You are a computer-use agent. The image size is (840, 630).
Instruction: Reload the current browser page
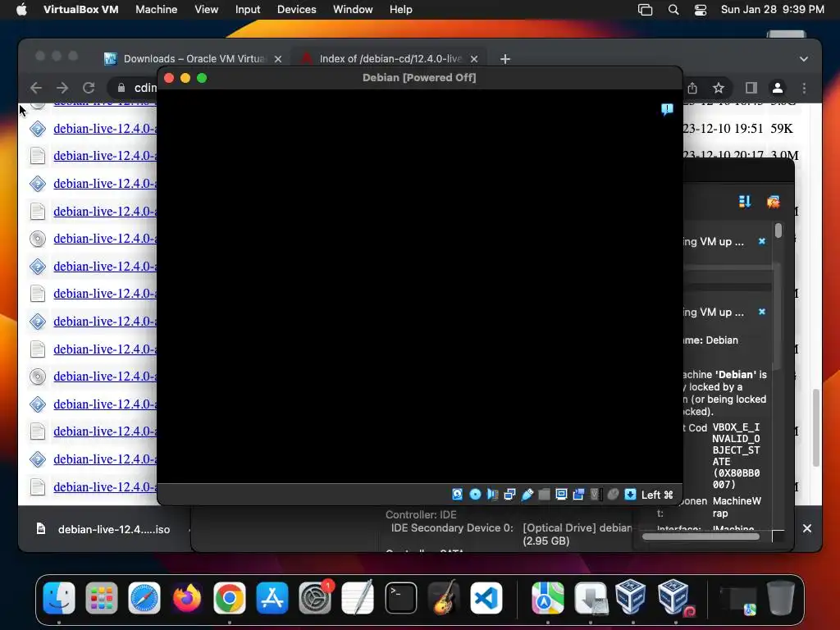pos(89,88)
